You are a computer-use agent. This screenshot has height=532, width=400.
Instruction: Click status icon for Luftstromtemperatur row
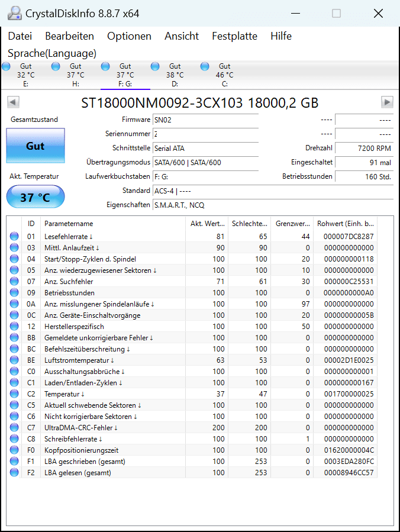pos(14,360)
